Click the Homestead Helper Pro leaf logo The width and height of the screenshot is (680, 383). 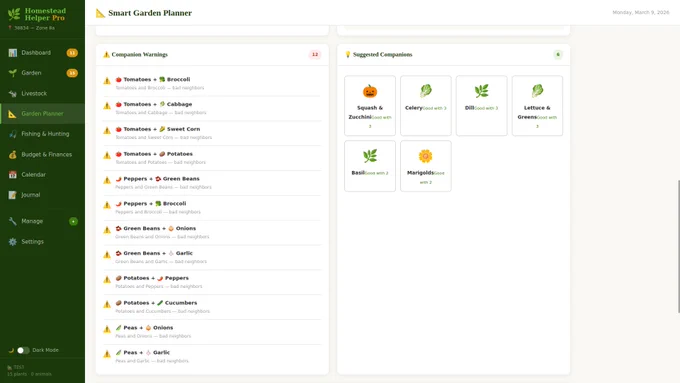(14, 14)
